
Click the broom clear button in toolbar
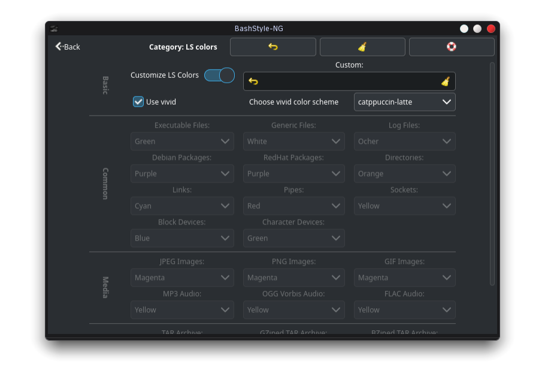point(362,47)
